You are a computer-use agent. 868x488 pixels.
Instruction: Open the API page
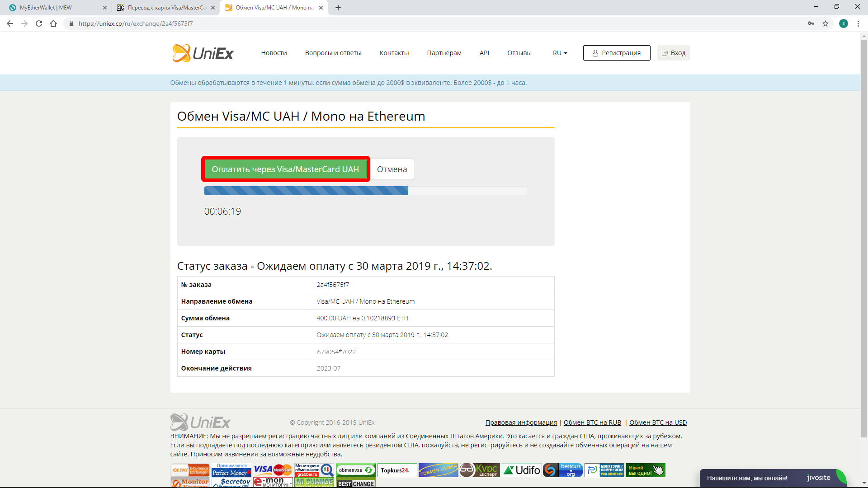tap(484, 53)
